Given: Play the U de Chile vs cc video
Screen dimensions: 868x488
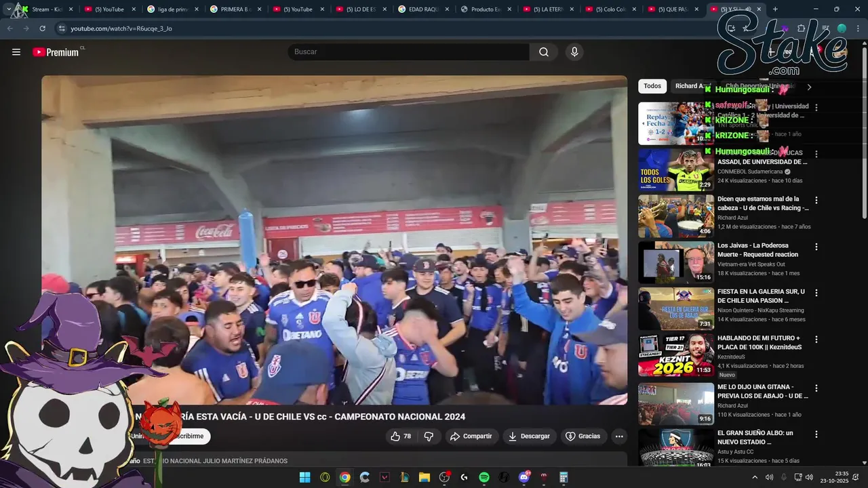Looking at the screenshot, I should 334,240.
